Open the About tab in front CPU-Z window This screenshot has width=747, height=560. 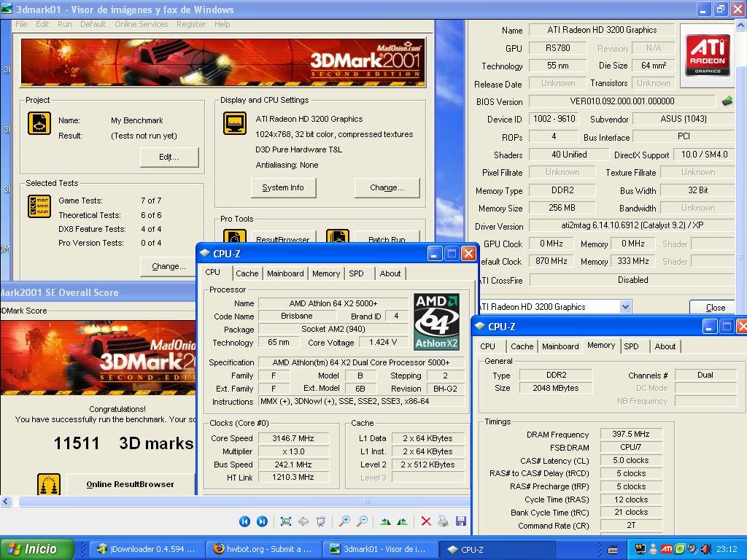(390, 273)
